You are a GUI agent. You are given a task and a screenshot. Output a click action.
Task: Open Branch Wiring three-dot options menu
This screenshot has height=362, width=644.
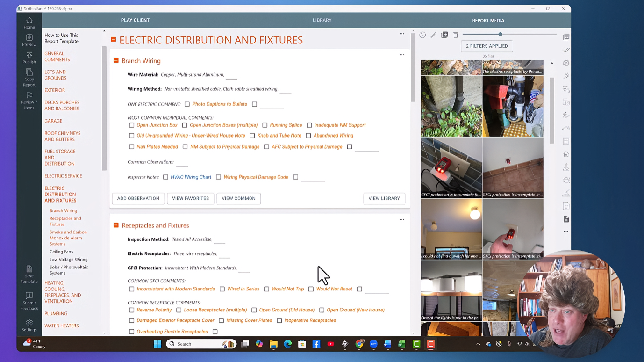[x=402, y=55]
